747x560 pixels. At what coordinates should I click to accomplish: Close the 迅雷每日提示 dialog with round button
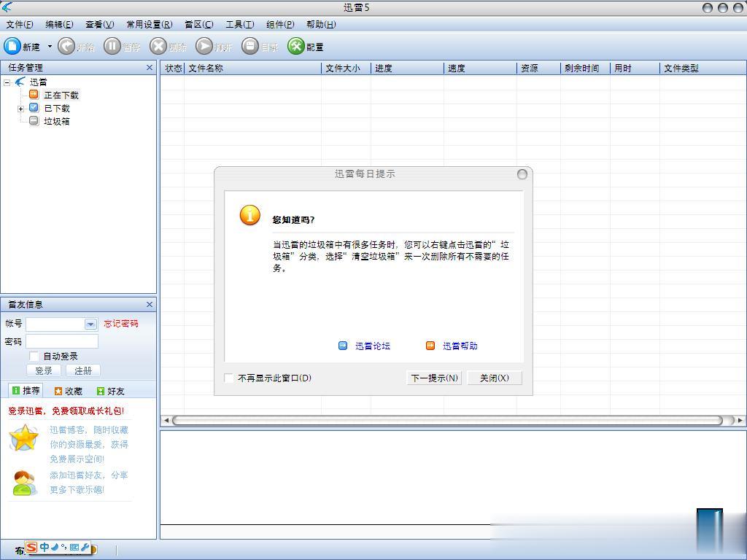tap(522, 174)
